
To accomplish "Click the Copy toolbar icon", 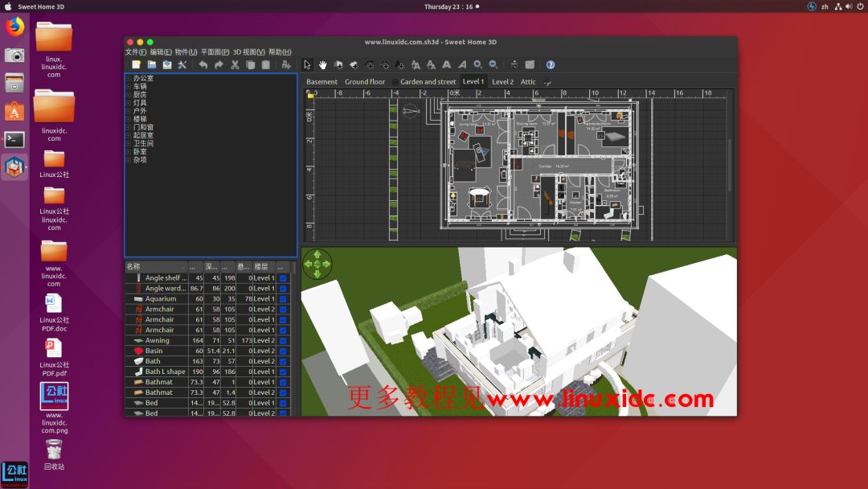I will (x=250, y=65).
